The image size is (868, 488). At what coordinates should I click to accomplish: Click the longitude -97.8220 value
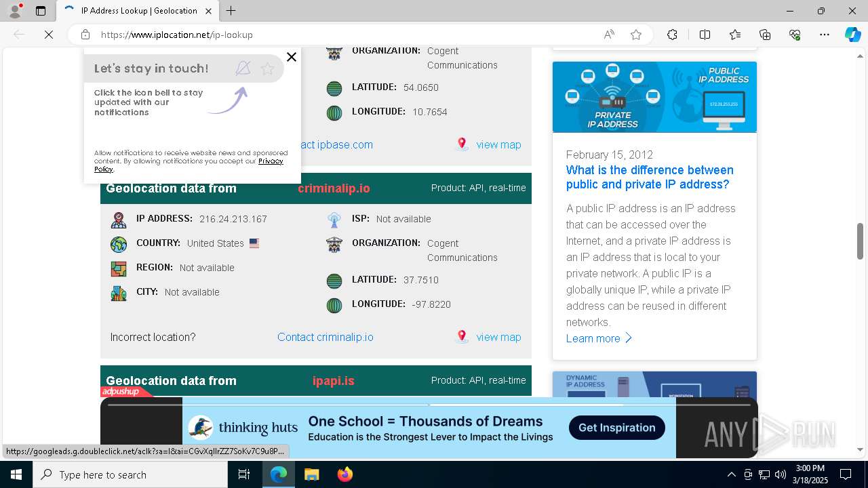click(431, 304)
